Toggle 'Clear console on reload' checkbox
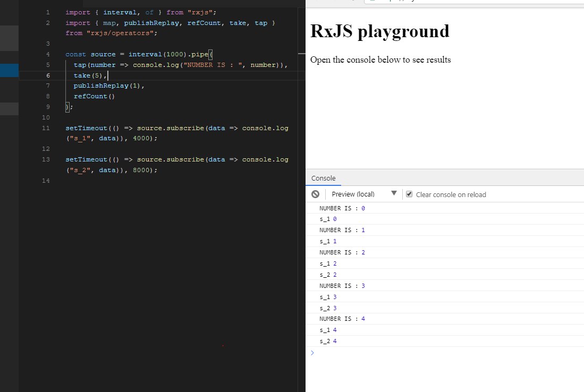Viewport: 584px width, 392px height. click(409, 194)
